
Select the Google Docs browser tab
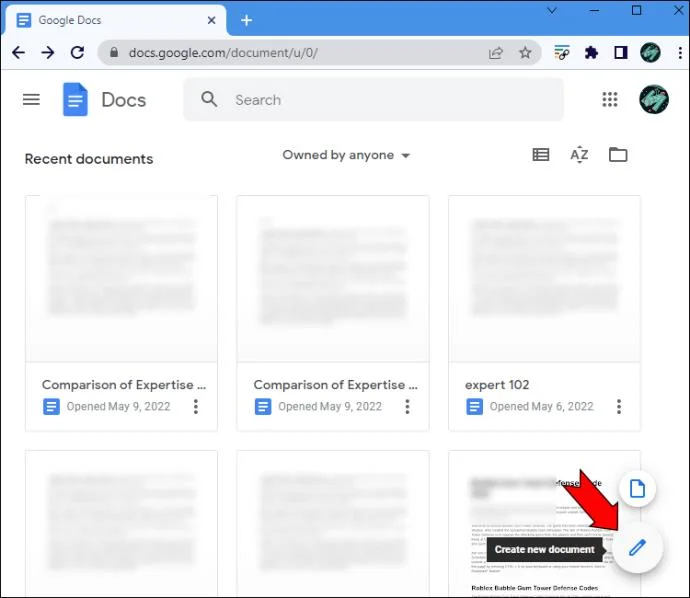[x=116, y=20]
